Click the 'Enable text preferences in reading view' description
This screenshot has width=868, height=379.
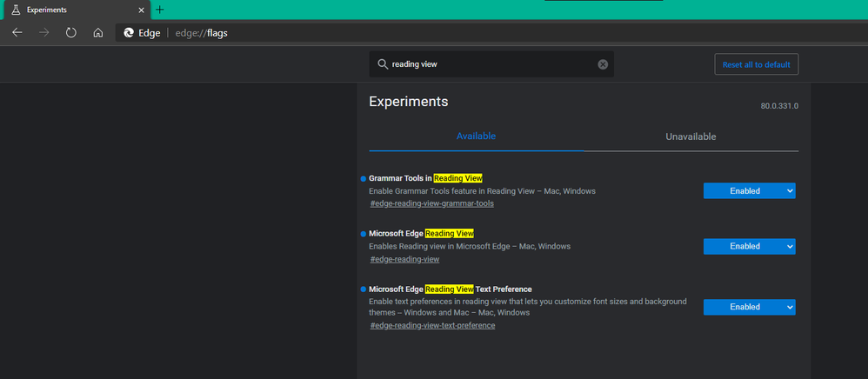(528, 307)
